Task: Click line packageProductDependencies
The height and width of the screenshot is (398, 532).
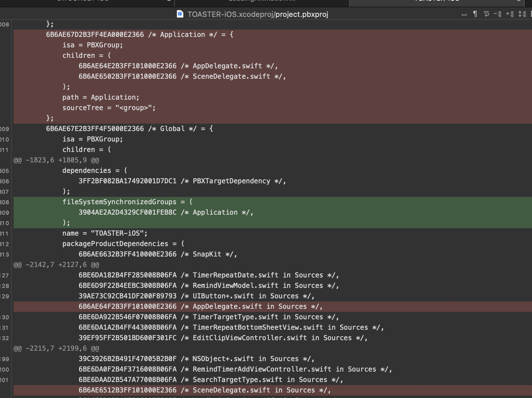Action: point(273,244)
